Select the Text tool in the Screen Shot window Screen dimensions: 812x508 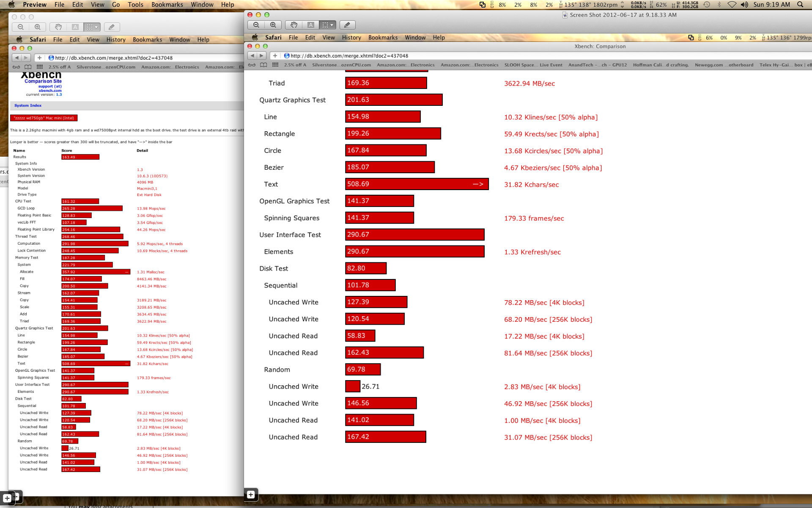(x=310, y=25)
